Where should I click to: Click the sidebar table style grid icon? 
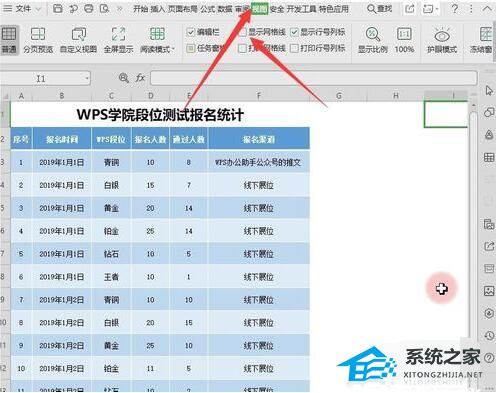(489, 157)
